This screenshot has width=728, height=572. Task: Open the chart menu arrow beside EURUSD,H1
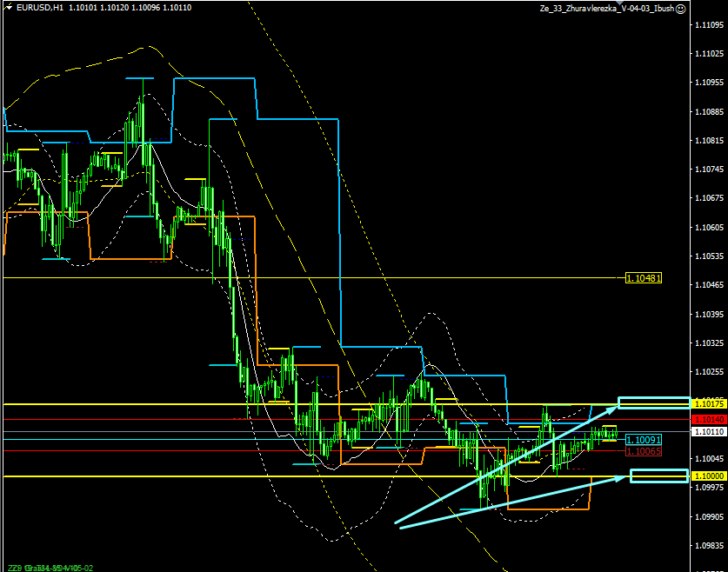[9, 8]
